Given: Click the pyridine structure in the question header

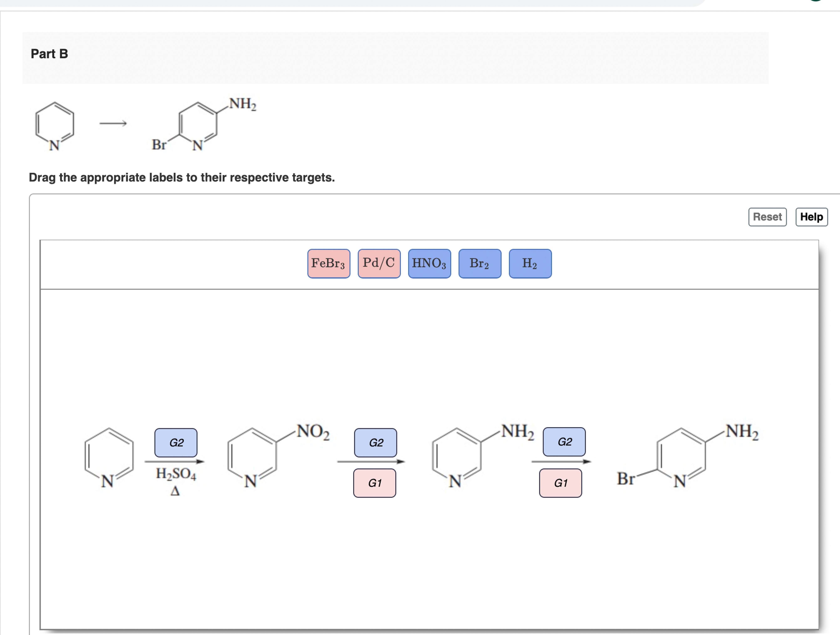Looking at the screenshot, I should pyautogui.click(x=55, y=126).
